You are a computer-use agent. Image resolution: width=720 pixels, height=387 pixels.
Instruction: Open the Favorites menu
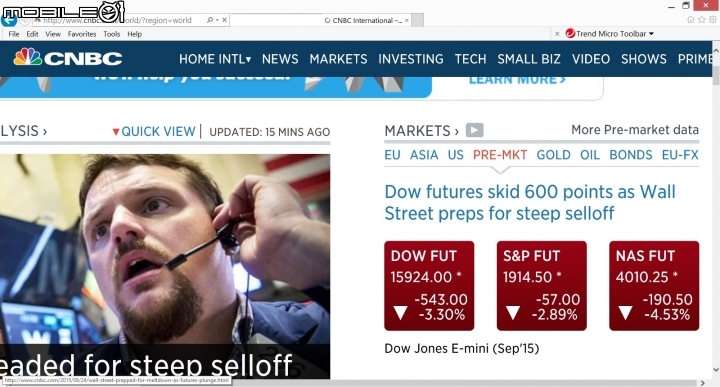[82, 34]
